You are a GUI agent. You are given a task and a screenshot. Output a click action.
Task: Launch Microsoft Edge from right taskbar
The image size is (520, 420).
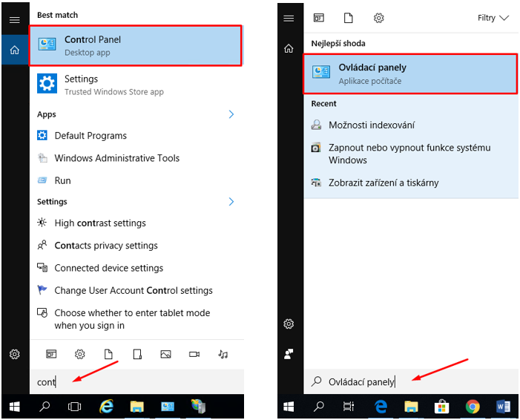tap(381, 407)
